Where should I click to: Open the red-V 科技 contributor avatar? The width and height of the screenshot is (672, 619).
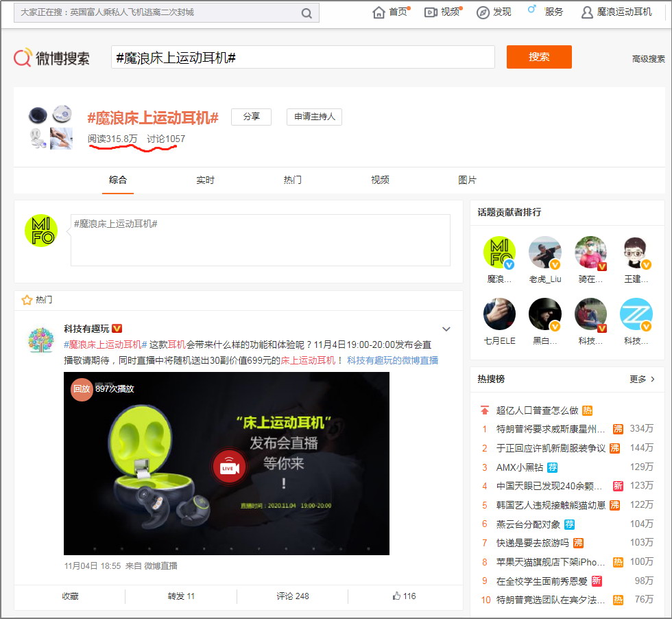click(x=590, y=314)
